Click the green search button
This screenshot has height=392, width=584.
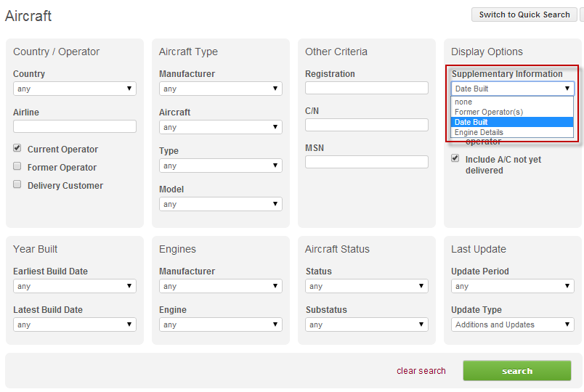click(517, 371)
